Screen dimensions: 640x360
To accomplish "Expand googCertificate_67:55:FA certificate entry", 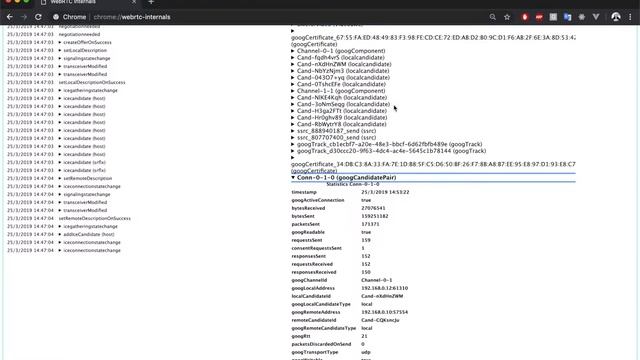I will coord(293,31).
